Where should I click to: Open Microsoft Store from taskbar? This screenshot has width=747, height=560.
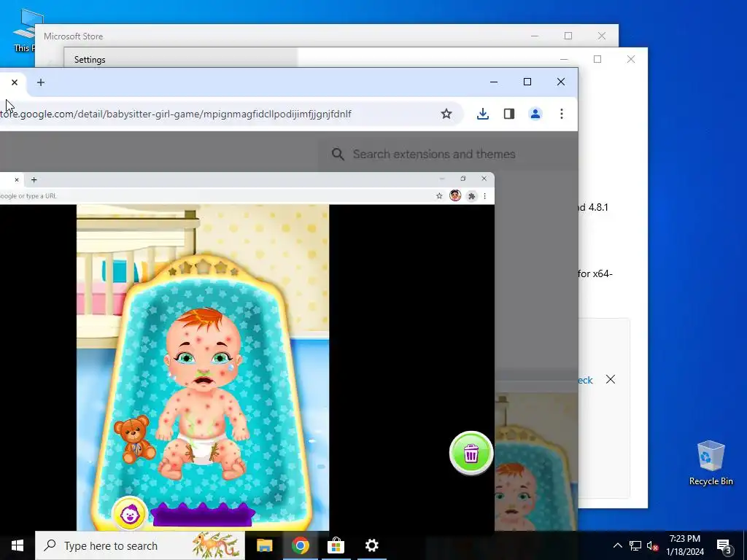point(336,545)
